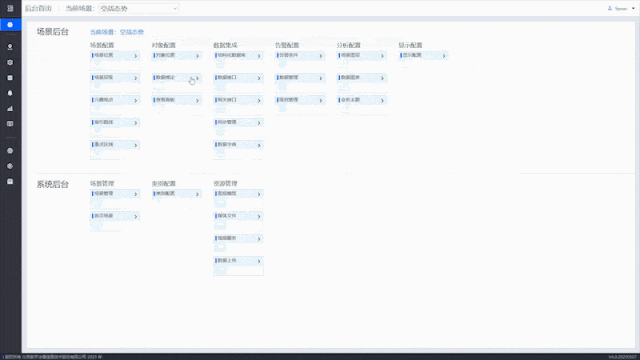
Task: Open the bar chart analysis icon in sidebar
Action: point(10,109)
